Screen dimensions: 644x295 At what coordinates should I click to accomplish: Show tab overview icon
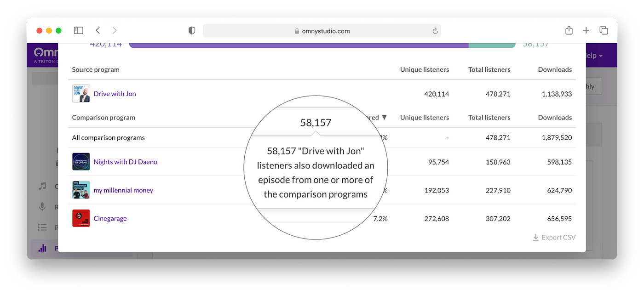coord(604,30)
